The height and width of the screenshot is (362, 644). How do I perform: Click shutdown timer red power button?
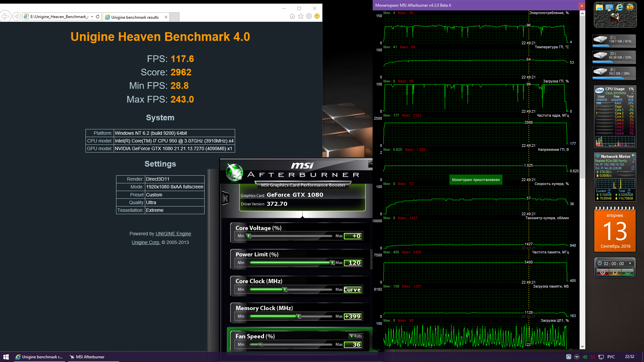[x=602, y=273]
